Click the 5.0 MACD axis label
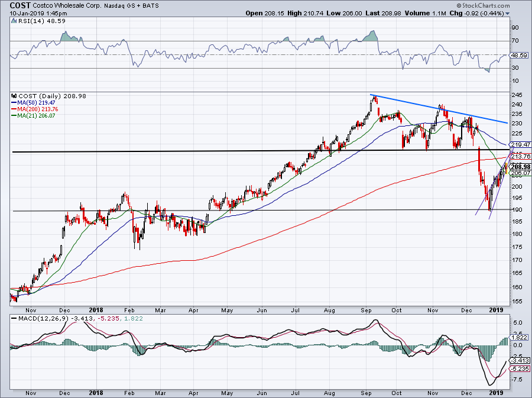 (x=517, y=323)
